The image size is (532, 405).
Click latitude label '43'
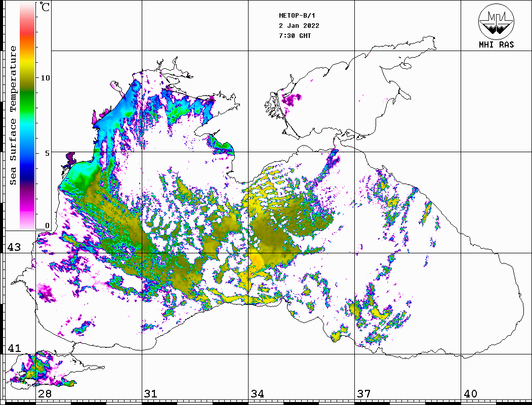14,247
